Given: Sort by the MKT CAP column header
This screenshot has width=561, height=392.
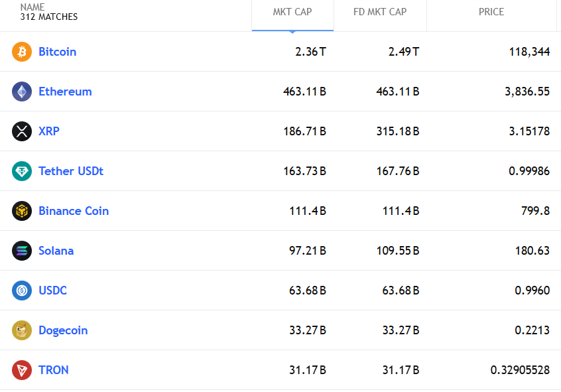Looking at the screenshot, I should pyautogui.click(x=292, y=12).
